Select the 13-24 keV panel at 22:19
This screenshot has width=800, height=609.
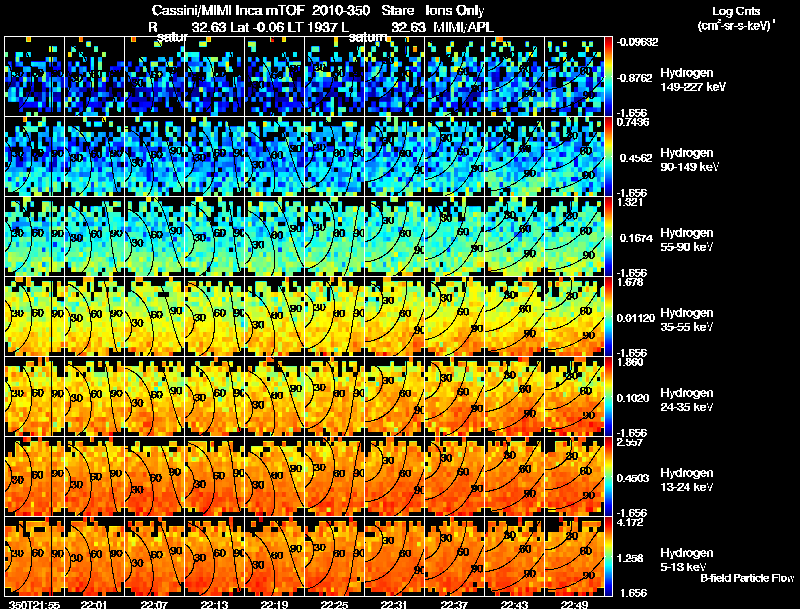(x=274, y=477)
